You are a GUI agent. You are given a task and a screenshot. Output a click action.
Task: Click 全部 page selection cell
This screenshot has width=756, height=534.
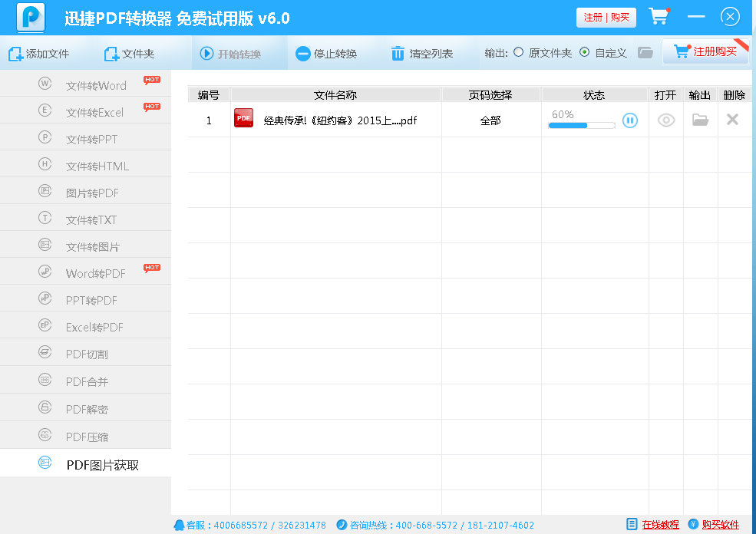(490, 120)
